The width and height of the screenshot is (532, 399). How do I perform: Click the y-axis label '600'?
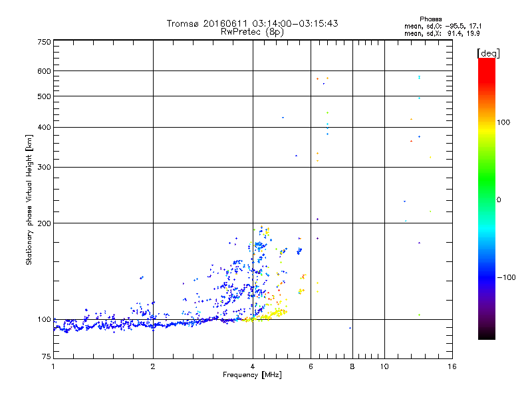point(44,71)
